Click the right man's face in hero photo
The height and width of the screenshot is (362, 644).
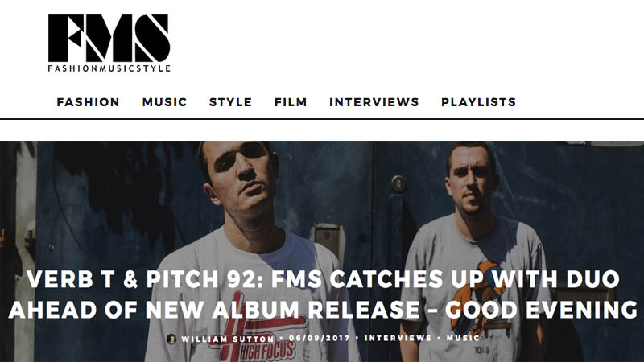[473, 179]
